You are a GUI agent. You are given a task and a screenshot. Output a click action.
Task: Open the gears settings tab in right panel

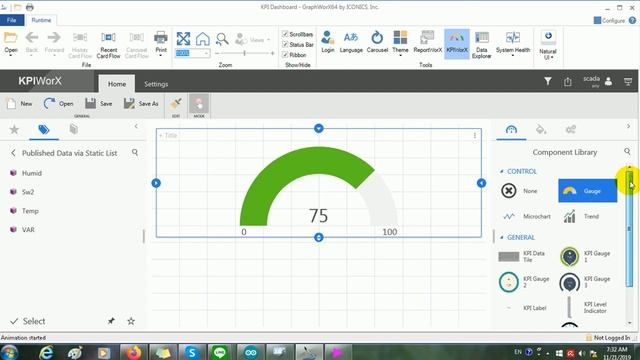click(x=571, y=130)
